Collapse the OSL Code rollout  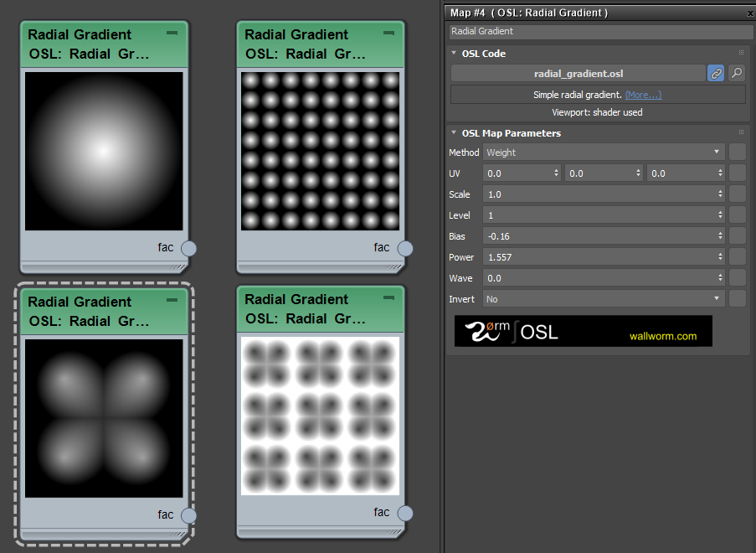(x=454, y=53)
